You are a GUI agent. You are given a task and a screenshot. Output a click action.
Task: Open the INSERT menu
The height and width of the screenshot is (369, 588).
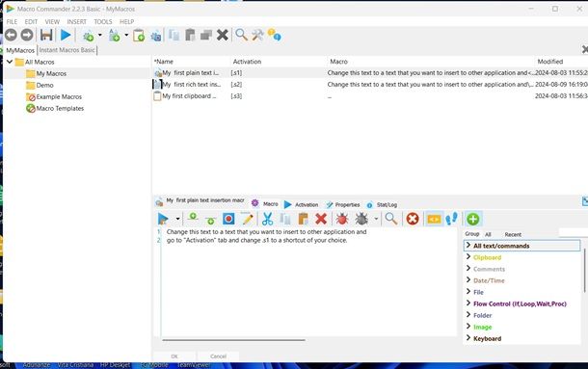(x=76, y=22)
